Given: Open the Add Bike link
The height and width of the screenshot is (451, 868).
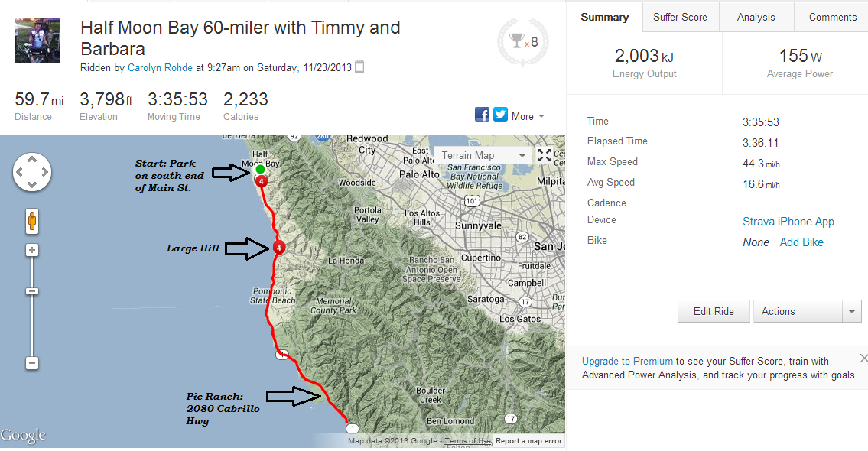Looking at the screenshot, I should 801,242.
